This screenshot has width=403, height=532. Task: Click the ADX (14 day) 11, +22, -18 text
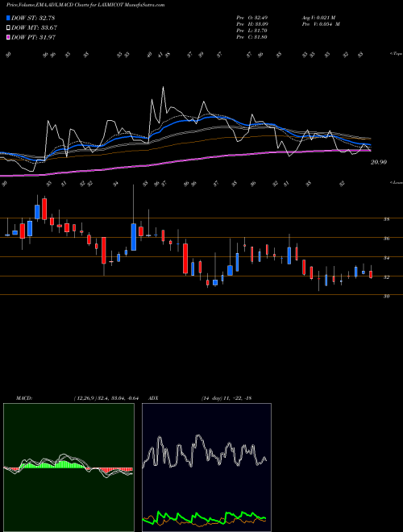point(226,398)
